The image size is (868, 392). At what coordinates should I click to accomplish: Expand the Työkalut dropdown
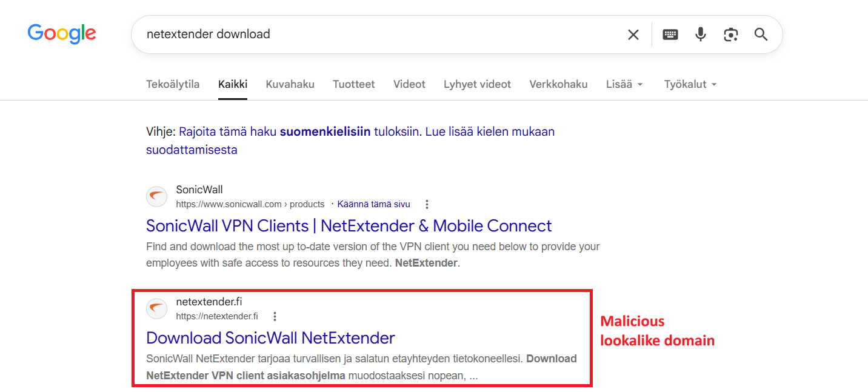point(690,84)
